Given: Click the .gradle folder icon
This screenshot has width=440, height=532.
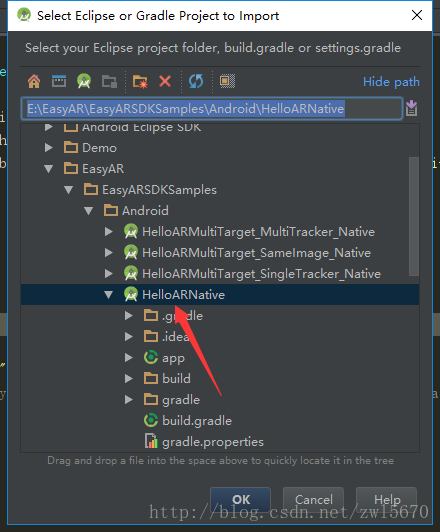Looking at the screenshot, I should coord(151,316).
